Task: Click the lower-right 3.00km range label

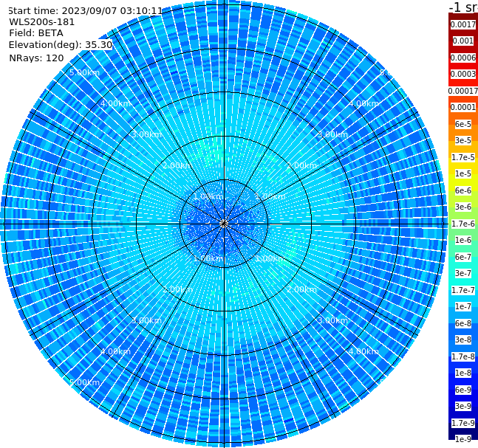Action: coord(332,320)
